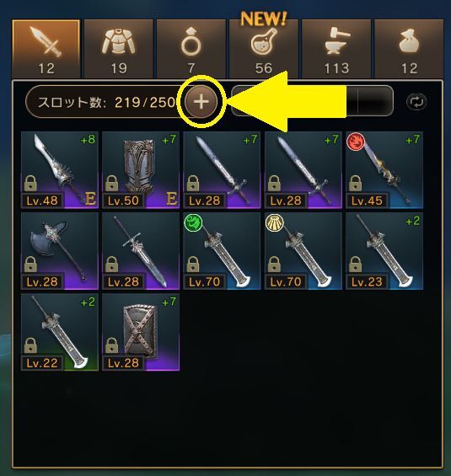Open the weapons tab with sword icon
The height and width of the screenshot is (476, 451).
coord(46,49)
